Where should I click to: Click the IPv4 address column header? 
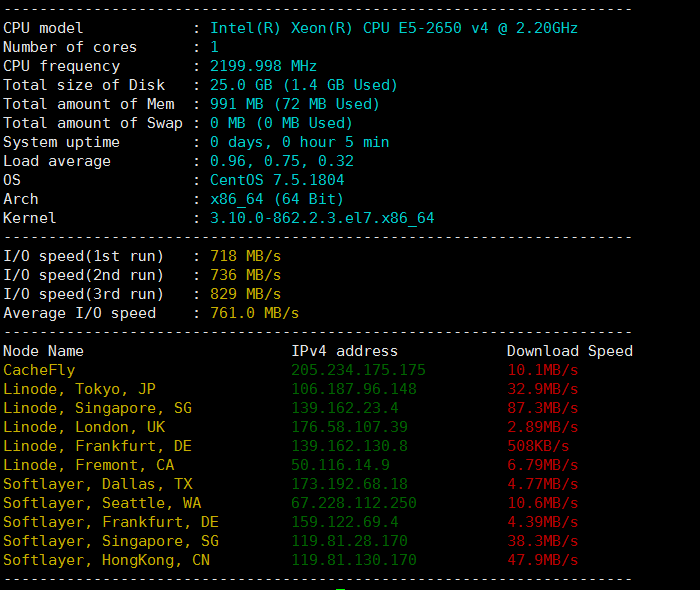pos(344,351)
